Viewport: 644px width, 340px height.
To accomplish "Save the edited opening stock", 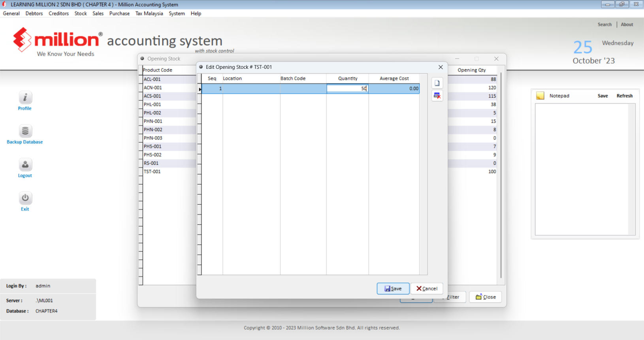I will point(393,289).
